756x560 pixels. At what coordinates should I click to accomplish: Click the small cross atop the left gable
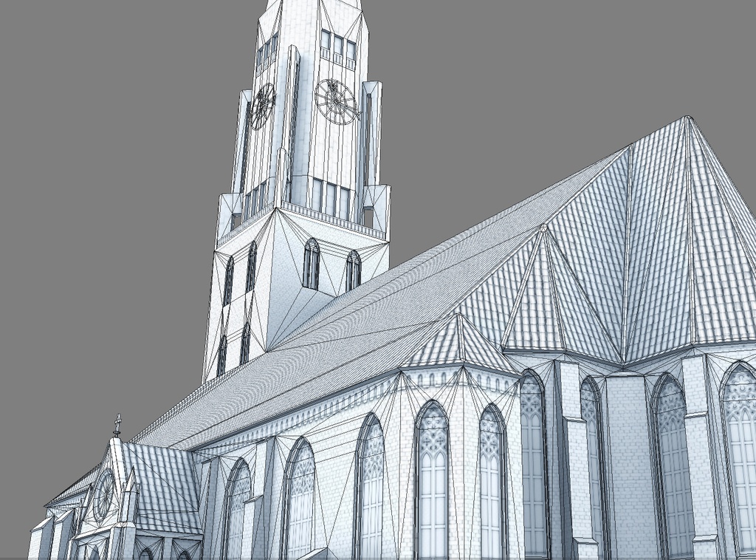point(118,421)
